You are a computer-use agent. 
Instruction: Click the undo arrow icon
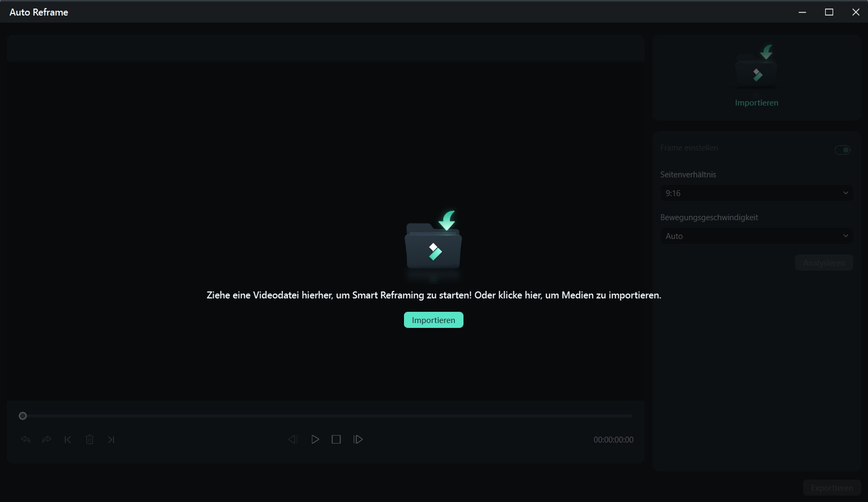(26, 439)
